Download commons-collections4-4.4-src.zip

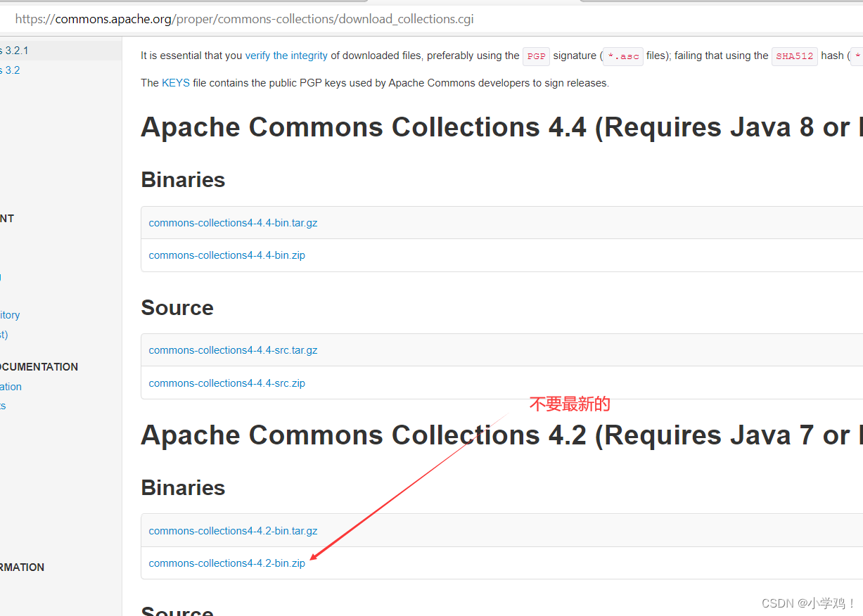click(x=226, y=383)
